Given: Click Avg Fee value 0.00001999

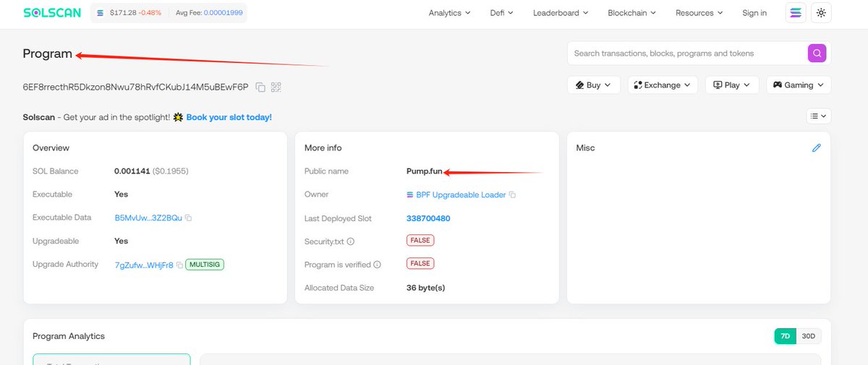Looking at the screenshot, I should click(222, 13).
